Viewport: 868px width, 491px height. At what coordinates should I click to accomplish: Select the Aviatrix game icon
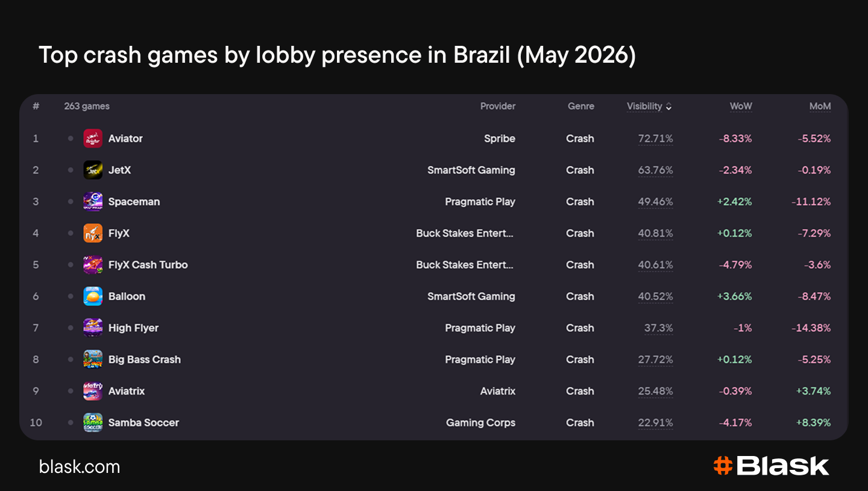pyautogui.click(x=93, y=391)
